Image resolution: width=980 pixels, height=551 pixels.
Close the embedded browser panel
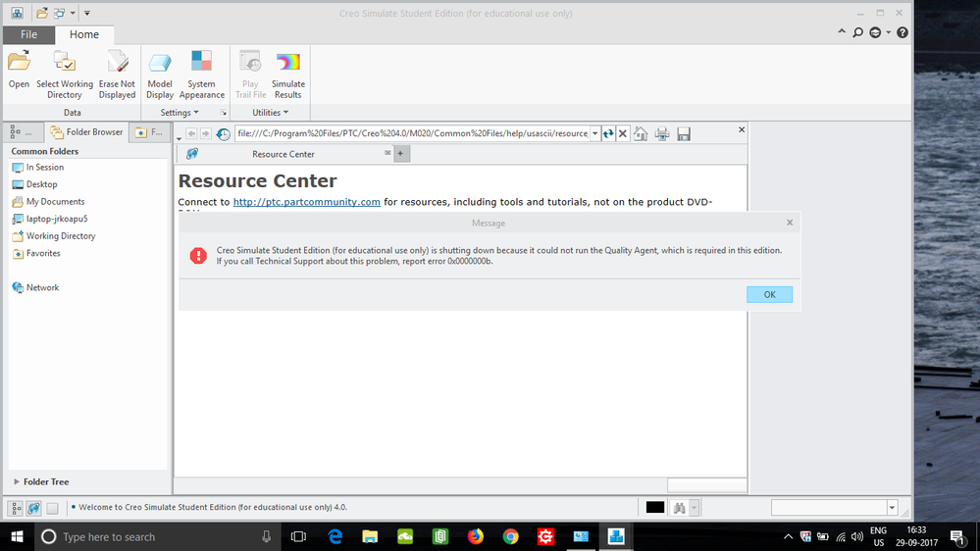tap(742, 129)
